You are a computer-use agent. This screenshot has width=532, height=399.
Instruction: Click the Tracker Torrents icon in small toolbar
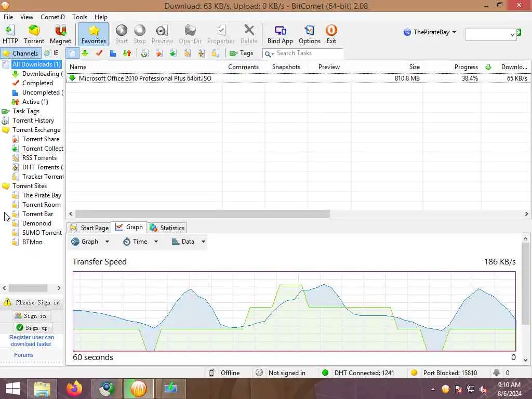[x=215, y=54]
